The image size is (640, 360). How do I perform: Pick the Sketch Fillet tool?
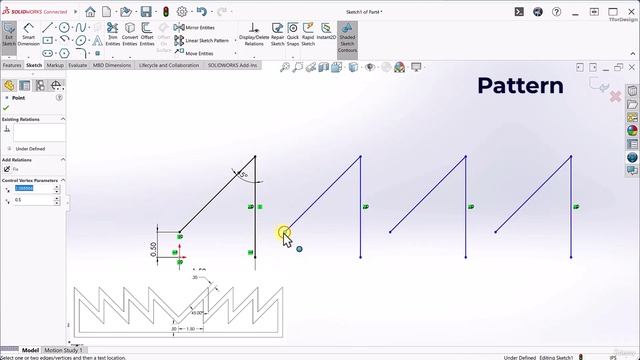(81, 53)
